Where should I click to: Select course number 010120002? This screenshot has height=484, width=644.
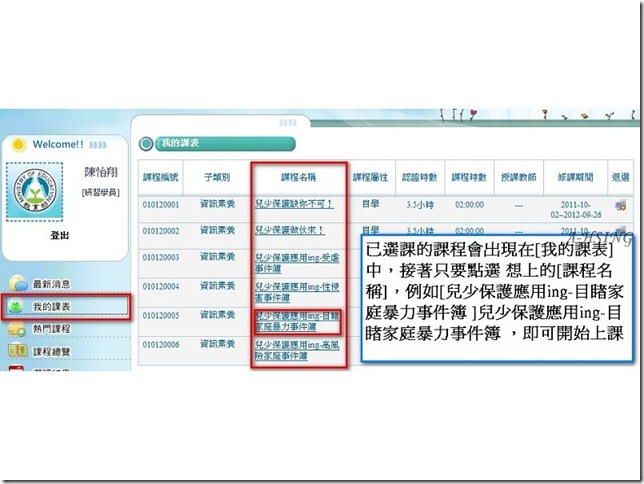pos(161,231)
